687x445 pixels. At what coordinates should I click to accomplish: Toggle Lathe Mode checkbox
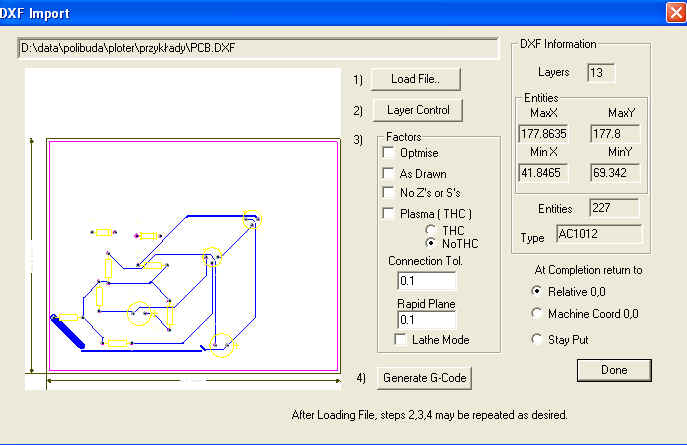pos(400,339)
